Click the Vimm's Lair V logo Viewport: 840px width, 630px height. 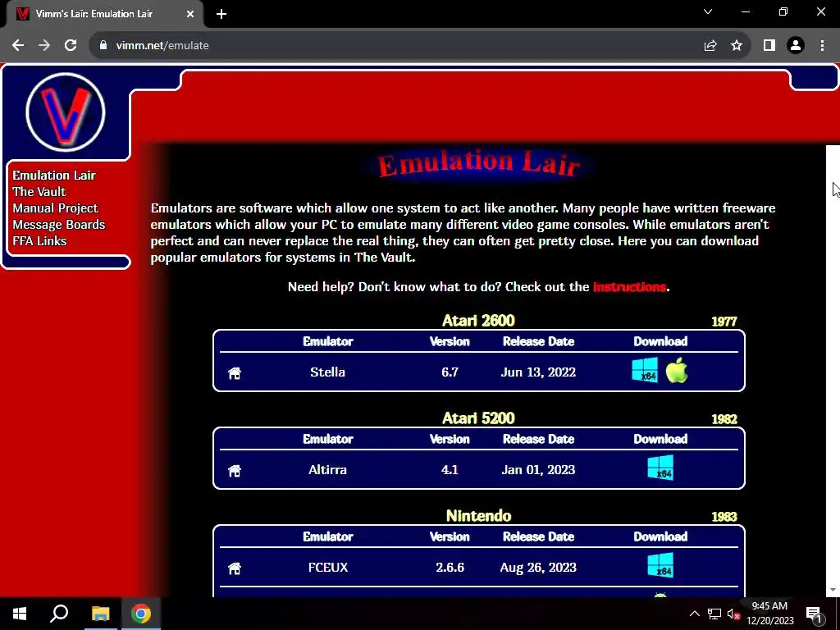click(x=66, y=112)
